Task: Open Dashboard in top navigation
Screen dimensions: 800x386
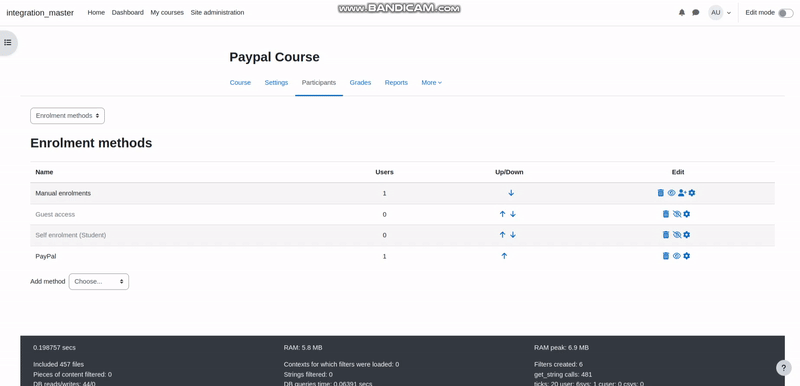Action: [x=128, y=13]
